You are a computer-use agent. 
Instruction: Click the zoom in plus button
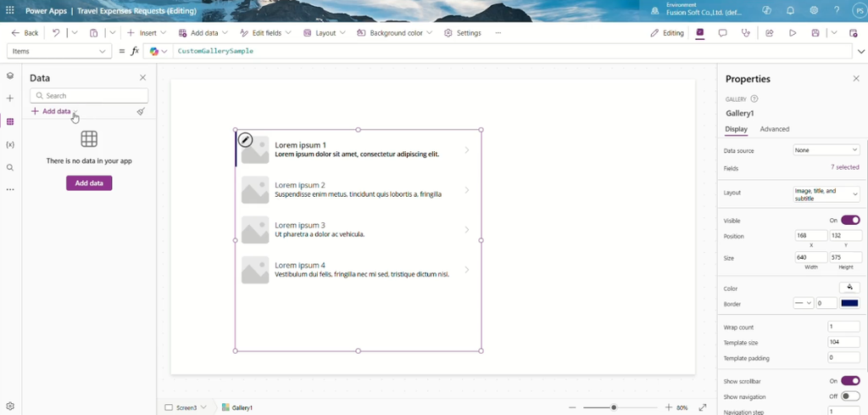pos(668,407)
